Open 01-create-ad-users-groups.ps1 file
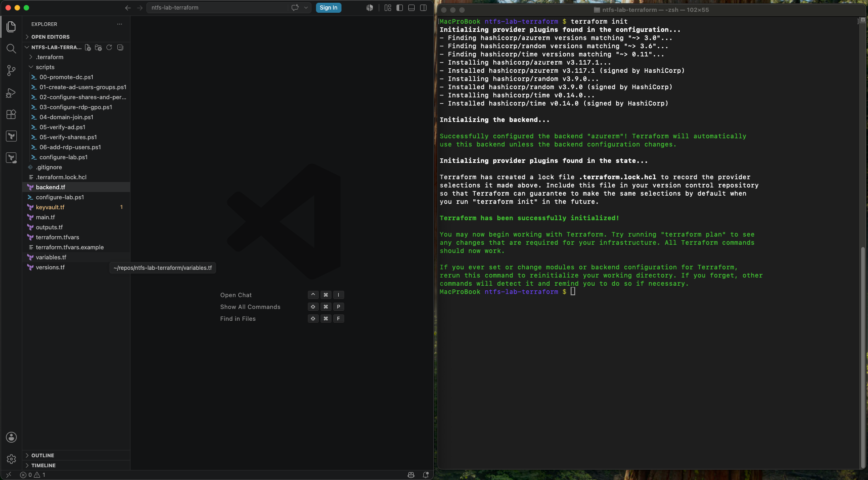The image size is (868, 480). (x=76, y=87)
